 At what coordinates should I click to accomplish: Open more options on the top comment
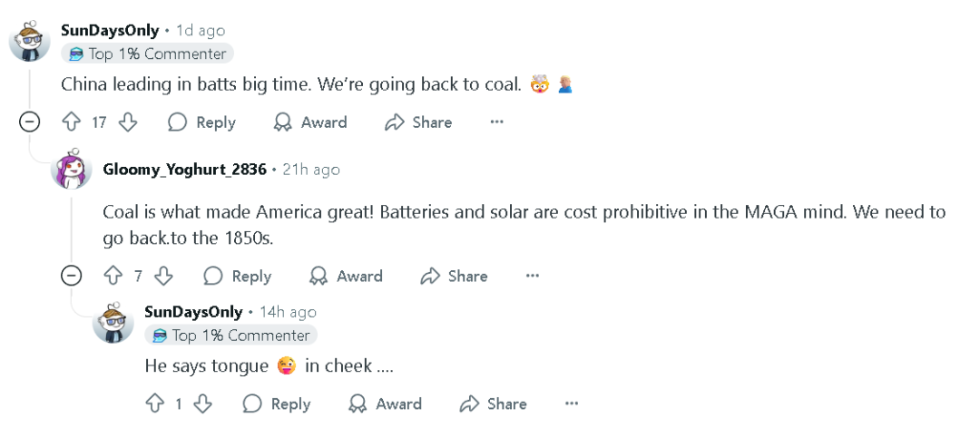click(x=496, y=122)
